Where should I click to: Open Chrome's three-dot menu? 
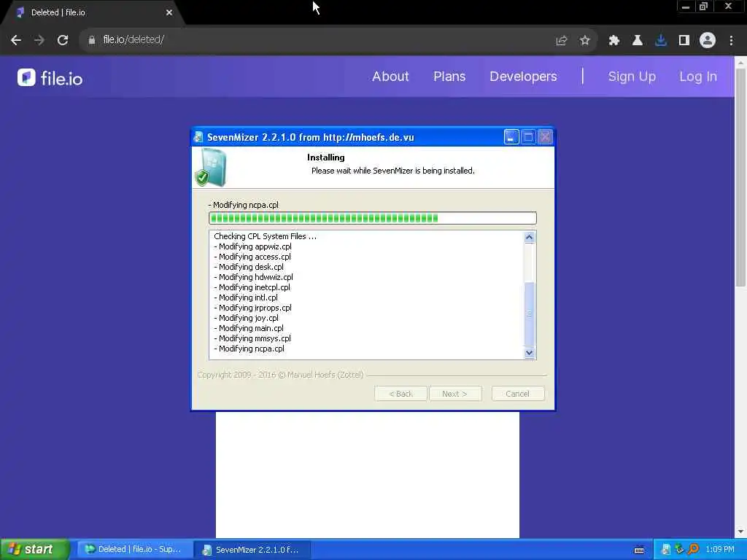tap(731, 41)
